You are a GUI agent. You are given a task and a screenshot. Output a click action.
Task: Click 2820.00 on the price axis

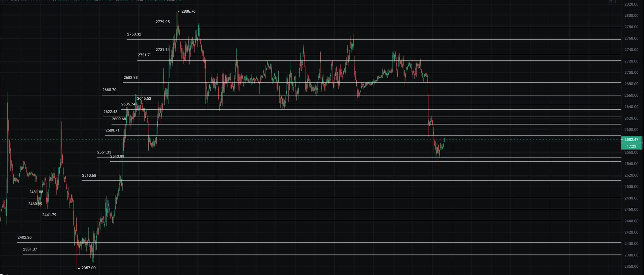click(631, 4)
